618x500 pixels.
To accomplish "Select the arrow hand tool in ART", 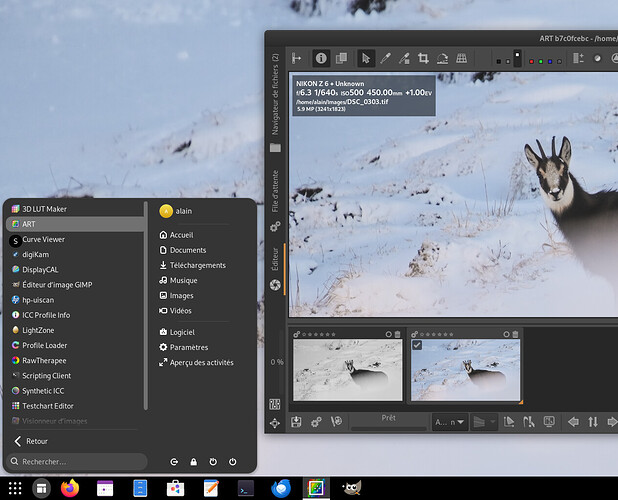I will (366, 59).
